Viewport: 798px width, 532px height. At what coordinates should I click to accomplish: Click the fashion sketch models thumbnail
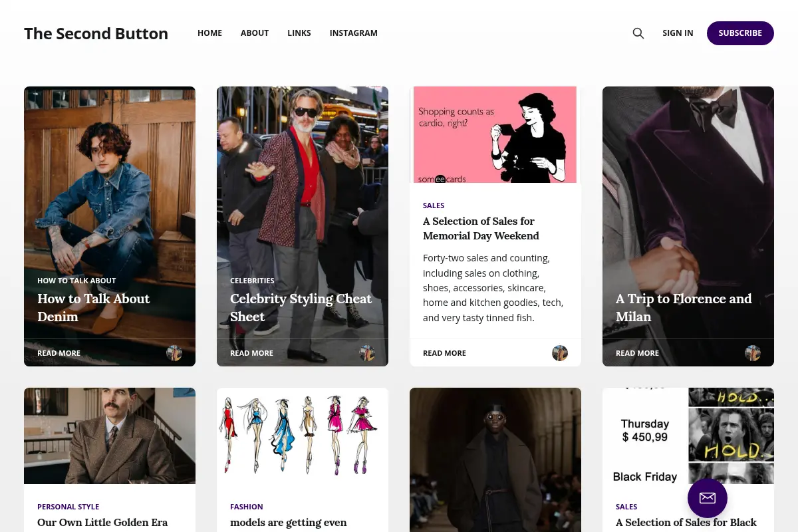303,436
